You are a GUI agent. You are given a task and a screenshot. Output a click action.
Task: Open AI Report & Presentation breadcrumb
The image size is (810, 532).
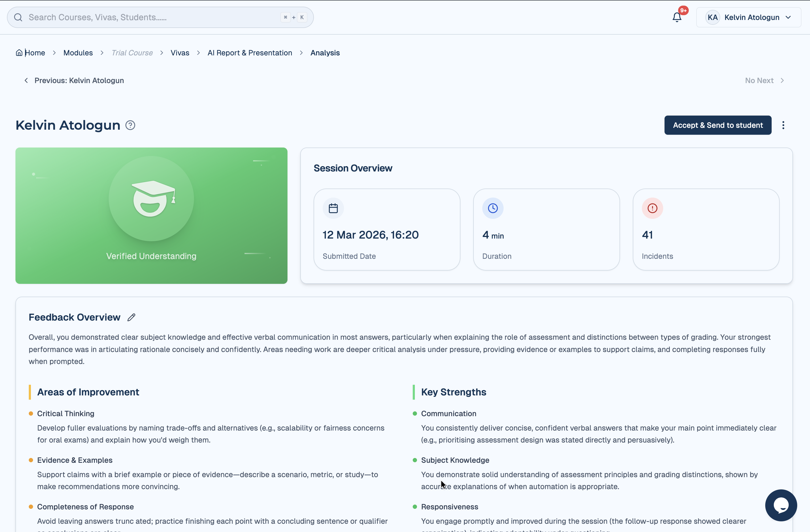pos(250,53)
